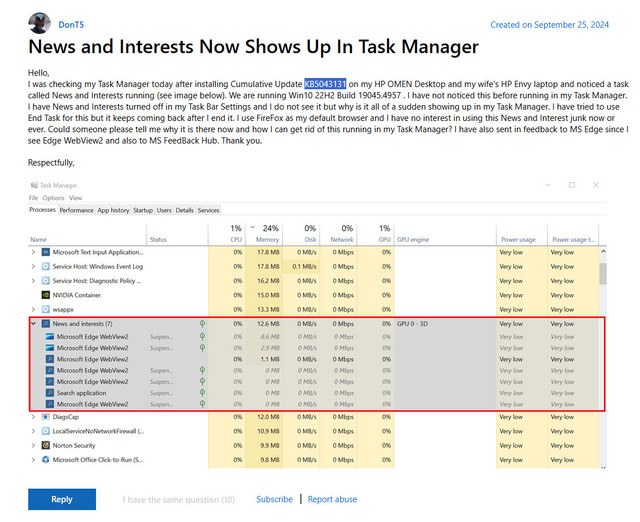This screenshot has height=522, width=640.
Task: Sort by the Name column header
Action: [x=38, y=240]
